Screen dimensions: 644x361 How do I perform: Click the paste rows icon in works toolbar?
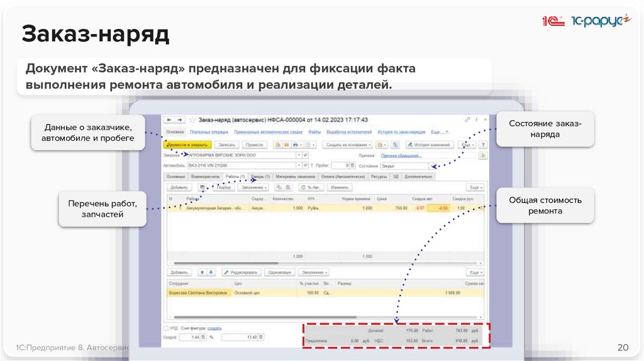[288, 187]
